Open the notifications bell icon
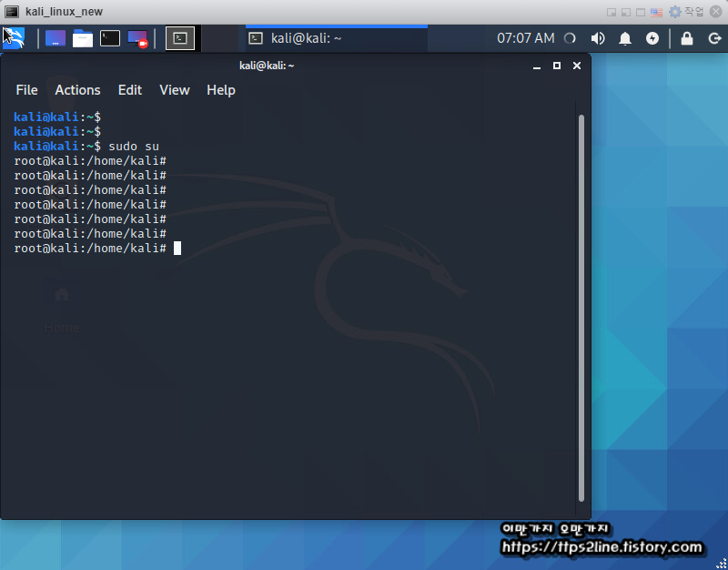This screenshot has width=728, height=570. pos(625,38)
